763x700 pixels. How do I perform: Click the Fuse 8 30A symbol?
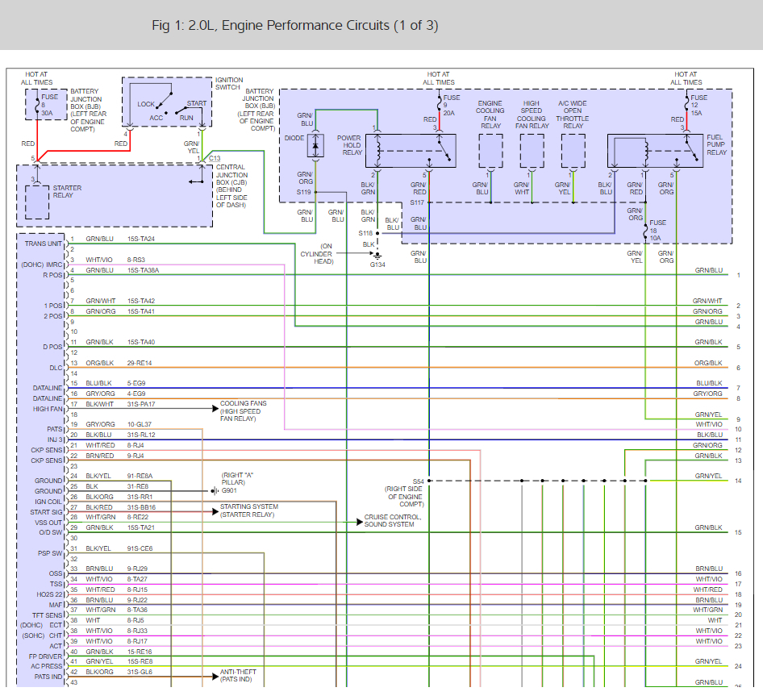(35, 104)
